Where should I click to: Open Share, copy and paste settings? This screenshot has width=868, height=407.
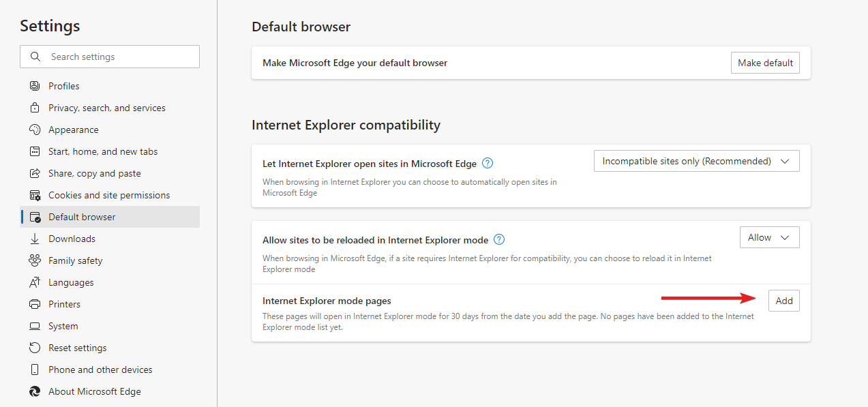click(x=110, y=173)
